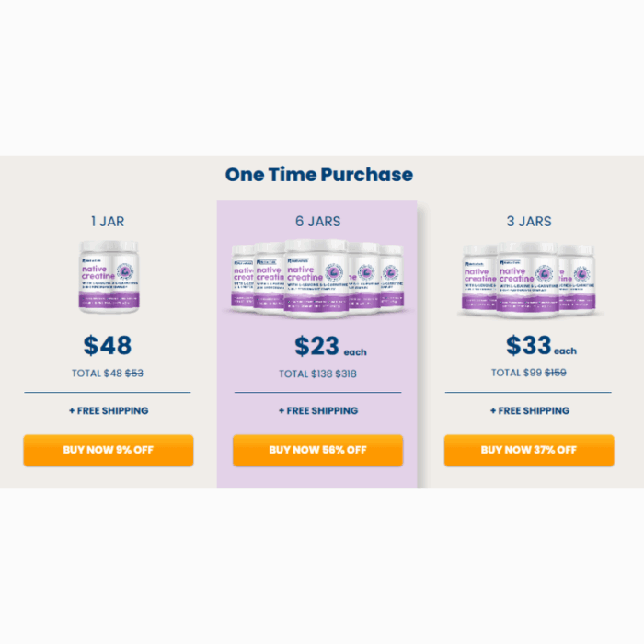Click the $48 price text
The image size is (644, 644).
tap(108, 345)
